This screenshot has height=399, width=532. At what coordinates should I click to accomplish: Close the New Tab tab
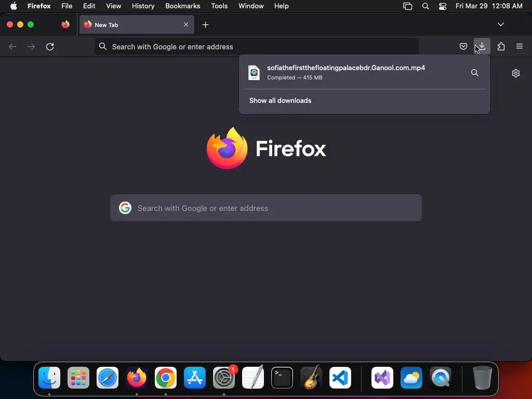(x=186, y=24)
